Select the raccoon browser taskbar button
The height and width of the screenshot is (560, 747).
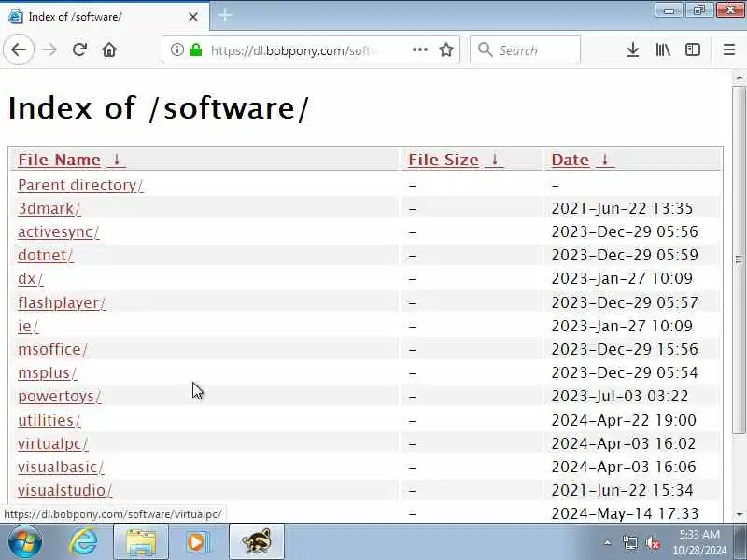pos(256,541)
